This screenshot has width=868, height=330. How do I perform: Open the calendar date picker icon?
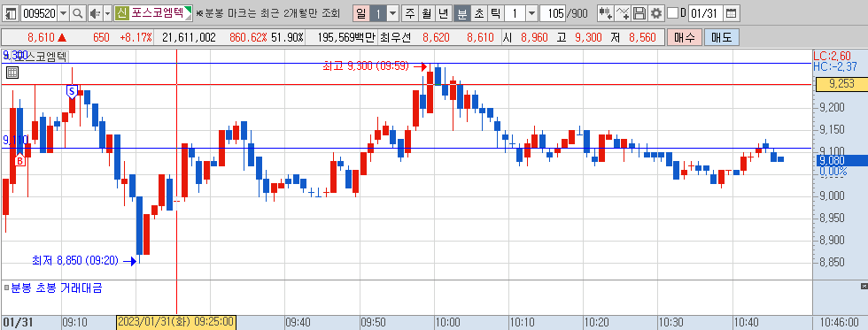pos(732,12)
